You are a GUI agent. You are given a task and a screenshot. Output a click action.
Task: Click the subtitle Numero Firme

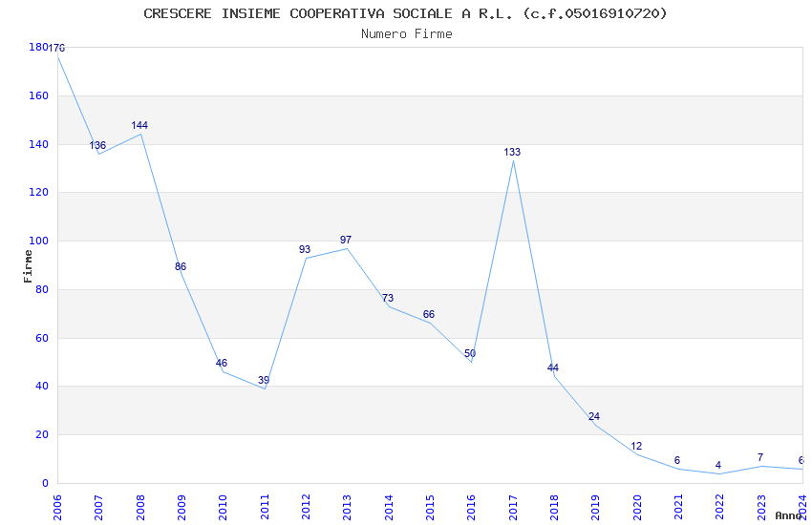coord(407,34)
